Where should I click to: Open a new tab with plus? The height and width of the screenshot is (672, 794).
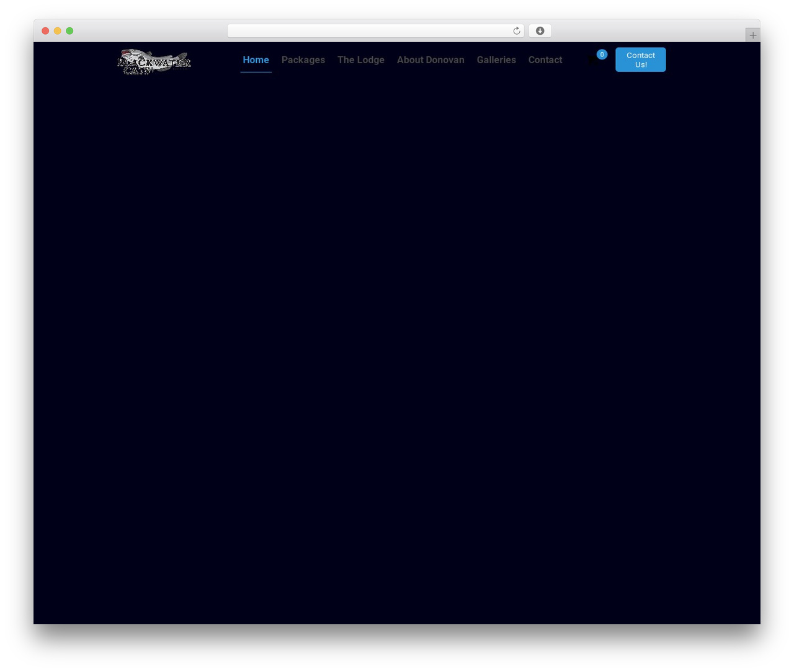752,35
